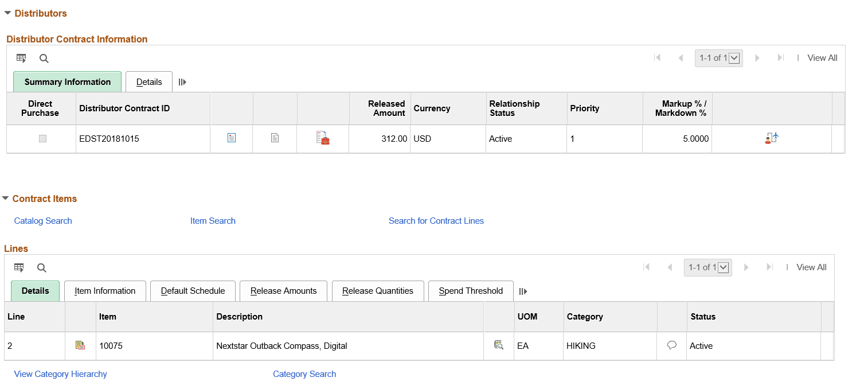Open View Category Hierarchy

(60, 374)
